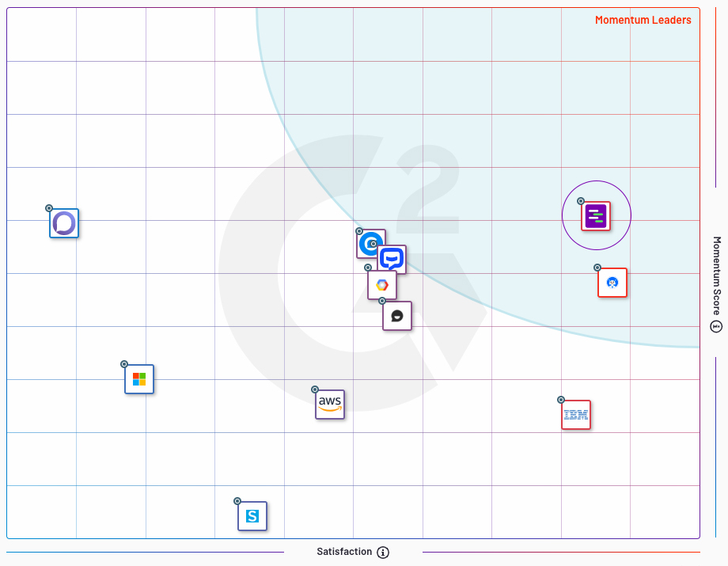Image resolution: width=728 pixels, height=566 pixels.
Task: Click the Momentum Leaders label
Action: [643, 20]
